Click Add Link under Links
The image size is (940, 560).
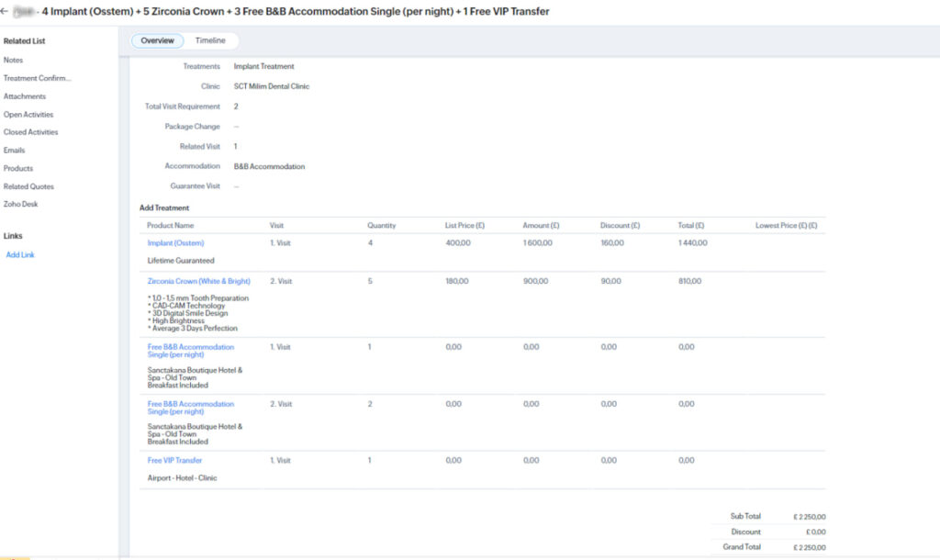tap(20, 254)
